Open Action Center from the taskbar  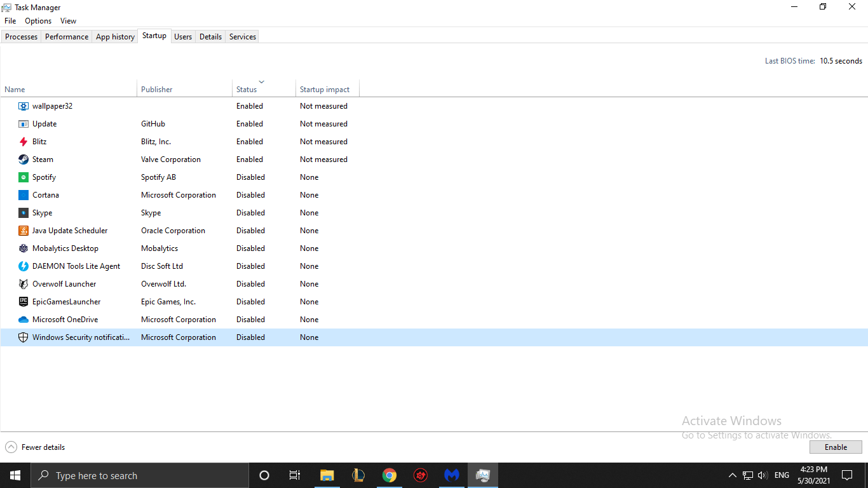point(847,475)
